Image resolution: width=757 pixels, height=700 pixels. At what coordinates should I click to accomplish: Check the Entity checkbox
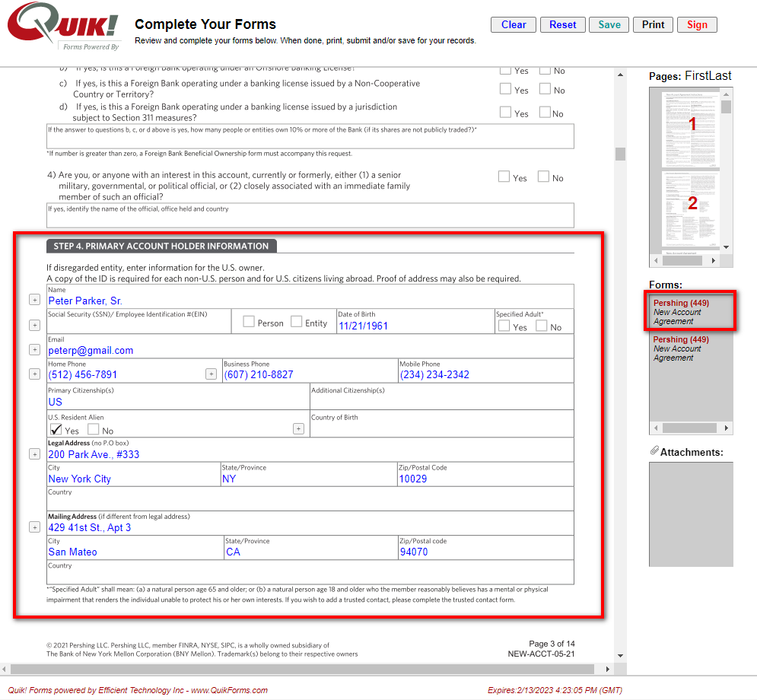[297, 322]
